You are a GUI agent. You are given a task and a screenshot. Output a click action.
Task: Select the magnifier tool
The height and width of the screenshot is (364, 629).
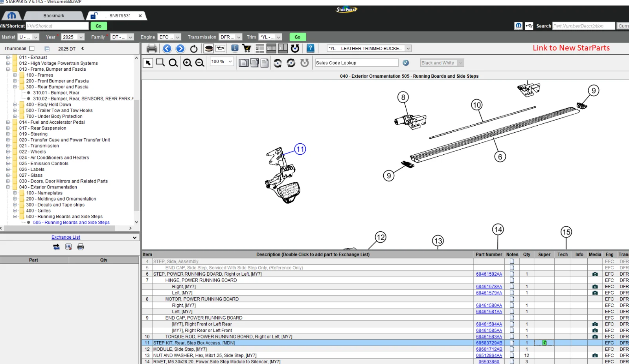pyautogui.click(x=173, y=63)
